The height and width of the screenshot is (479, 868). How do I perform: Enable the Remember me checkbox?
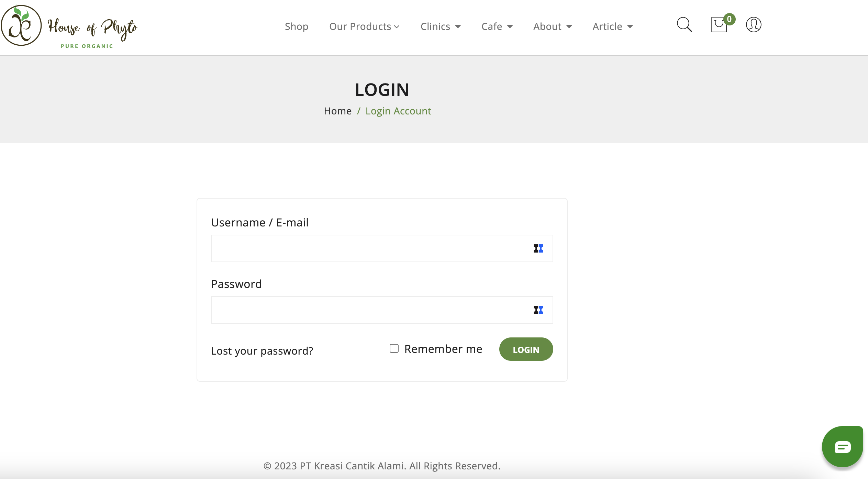click(x=394, y=348)
